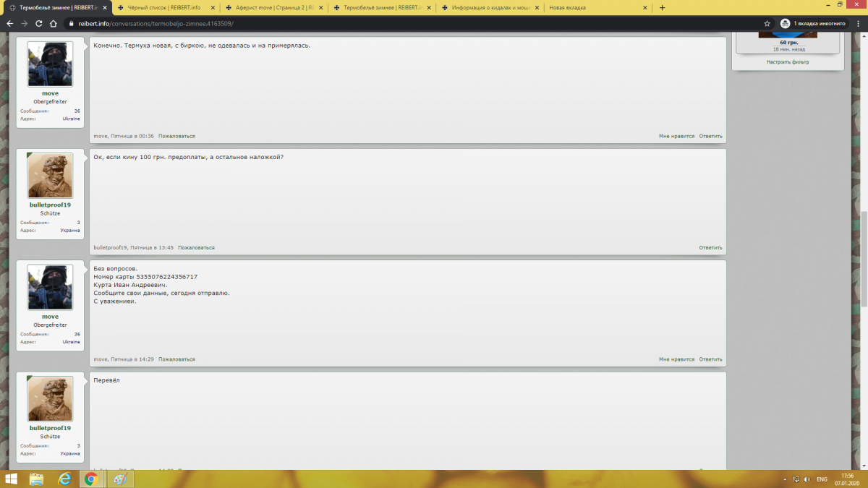The width and height of the screenshot is (868, 488).
Task: Click message count 3 in the 13:45 post
Action: coord(79,223)
